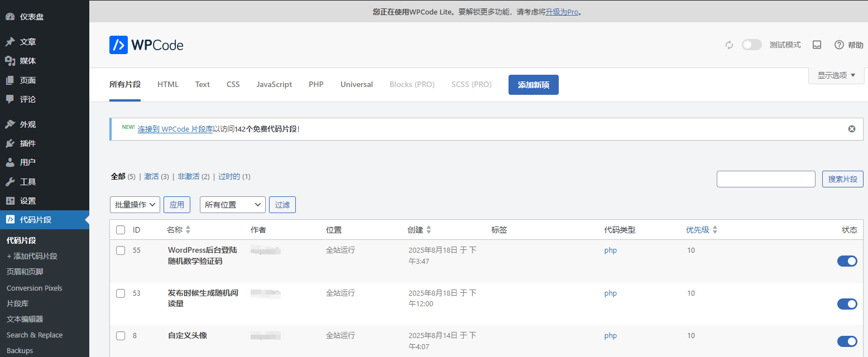868x357 pixels.
Task: Click the Media library icon
Action: (x=10, y=61)
